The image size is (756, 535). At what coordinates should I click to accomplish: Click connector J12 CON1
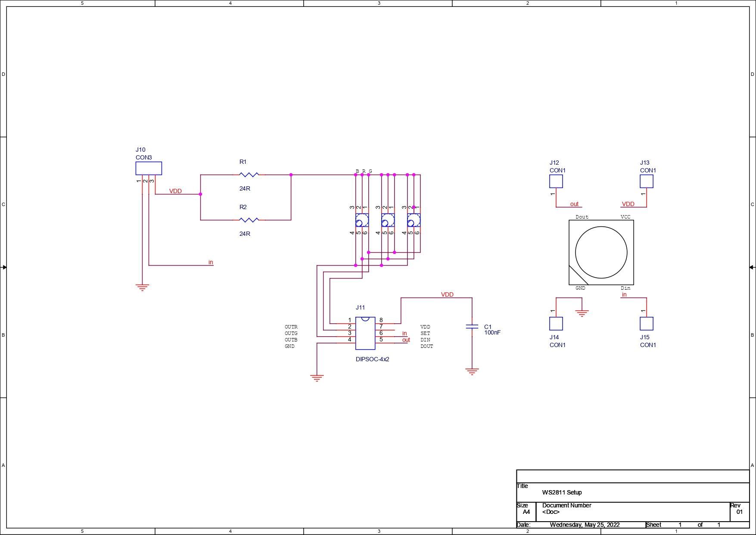tap(556, 181)
